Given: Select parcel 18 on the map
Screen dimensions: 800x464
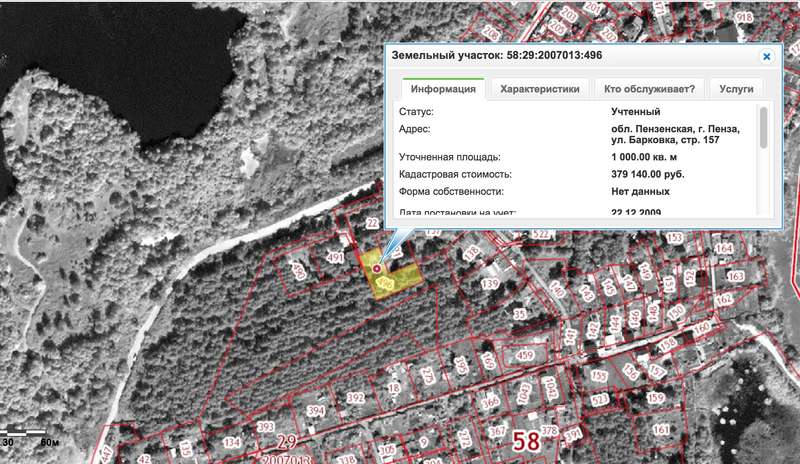Looking at the screenshot, I should [x=394, y=388].
